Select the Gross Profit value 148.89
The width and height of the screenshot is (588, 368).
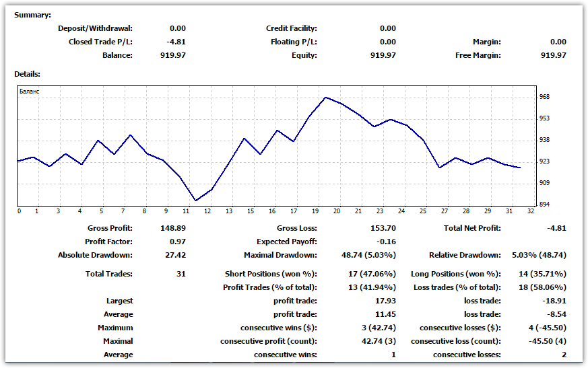point(172,228)
